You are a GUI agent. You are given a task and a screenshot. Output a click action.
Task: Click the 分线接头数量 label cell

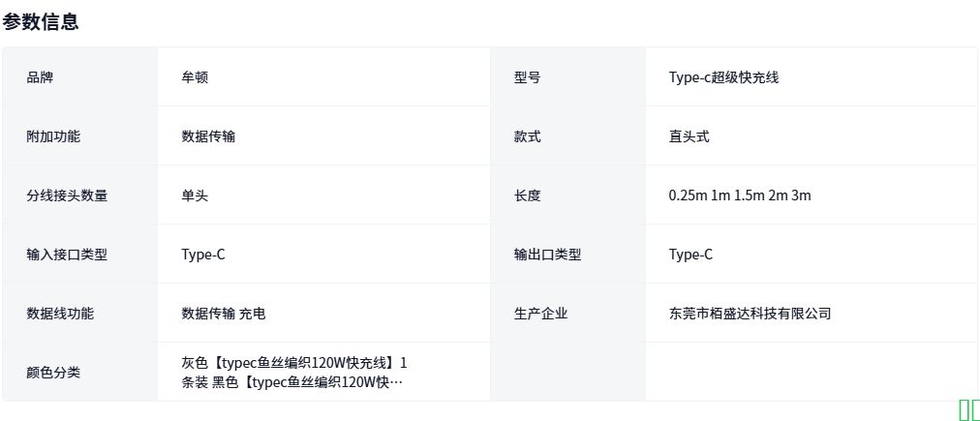(67, 195)
